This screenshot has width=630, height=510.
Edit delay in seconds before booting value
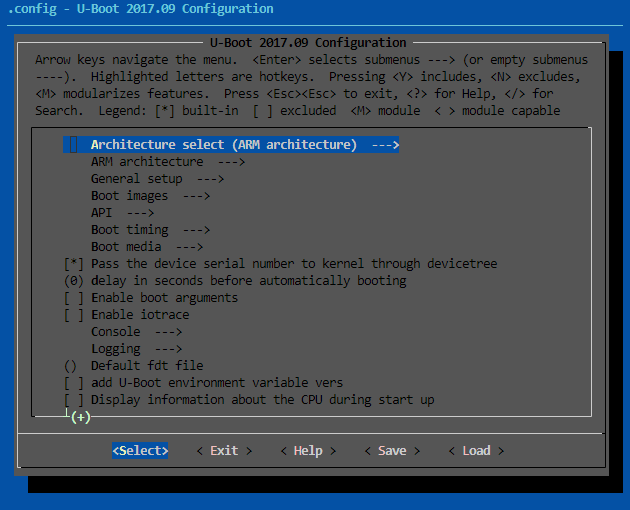[74, 281]
